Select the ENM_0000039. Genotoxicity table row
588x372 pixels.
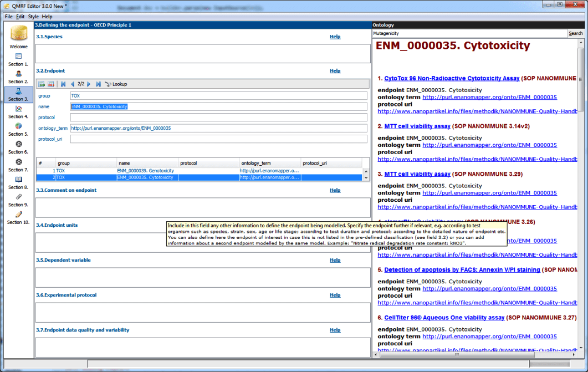(x=199, y=171)
